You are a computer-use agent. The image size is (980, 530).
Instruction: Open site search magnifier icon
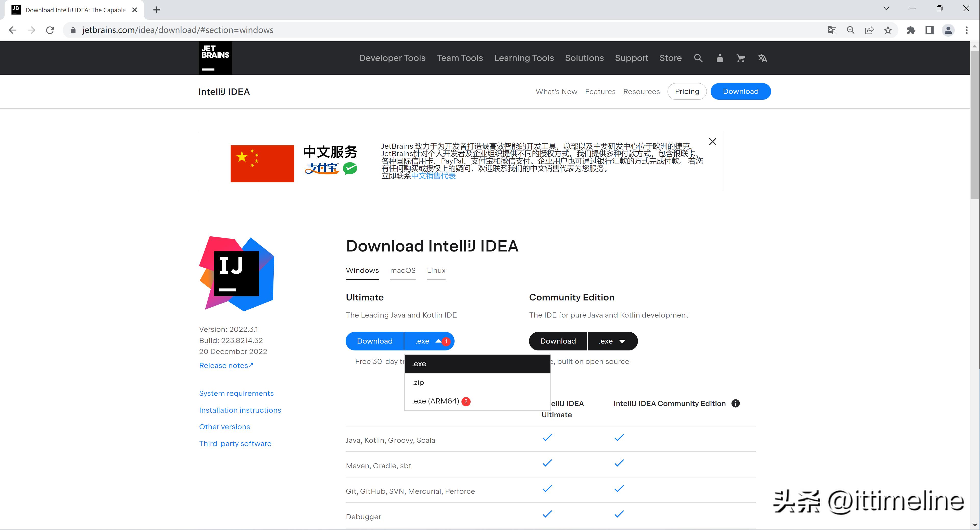[698, 58]
